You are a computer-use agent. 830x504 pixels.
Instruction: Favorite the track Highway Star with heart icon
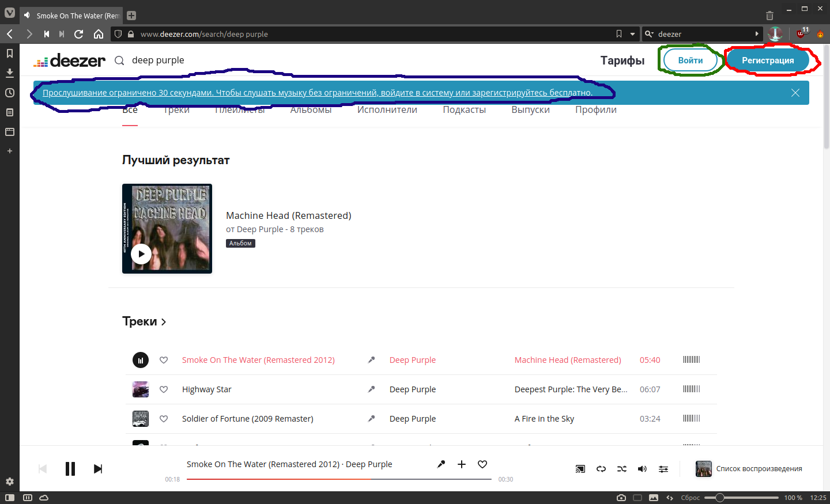click(x=164, y=389)
